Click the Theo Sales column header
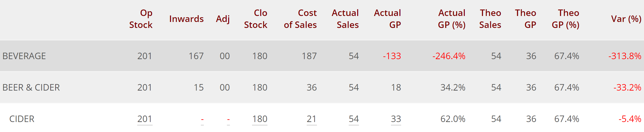This screenshot has width=644, height=132. [490, 19]
